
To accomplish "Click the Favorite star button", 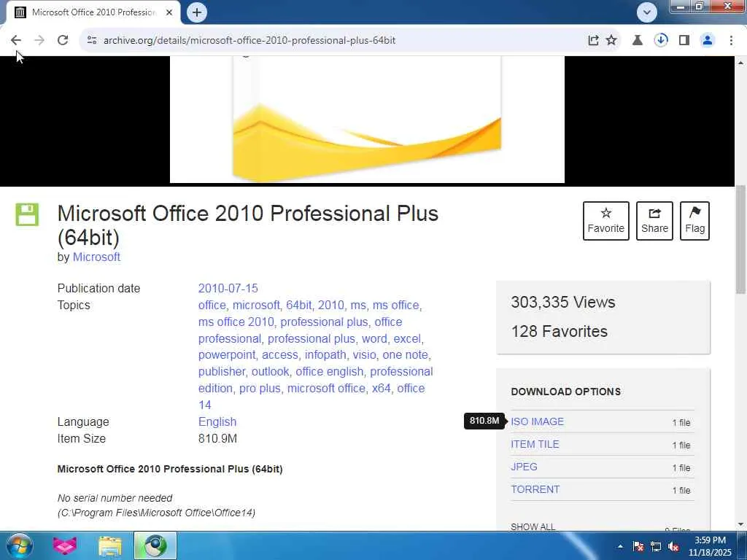I will tap(606, 221).
